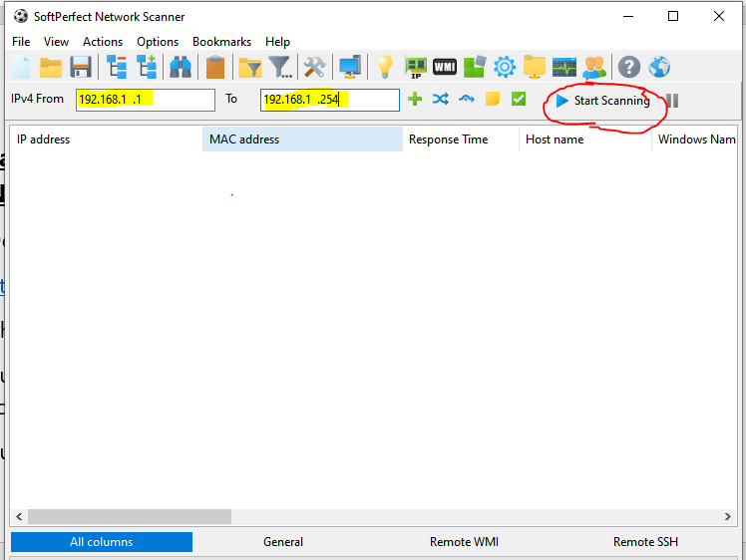746x560 pixels.
Task: Select the All columns tab
Action: [x=102, y=542]
